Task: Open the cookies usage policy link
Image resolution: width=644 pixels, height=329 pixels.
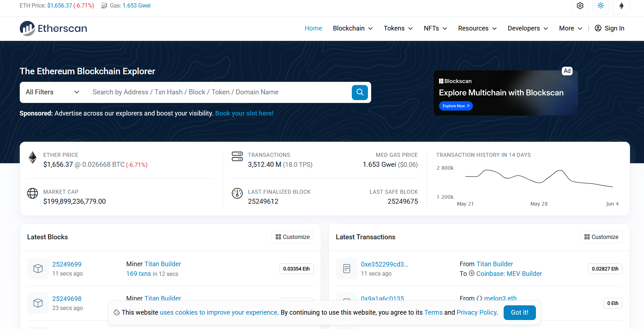Action: click(x=219, y=312)
